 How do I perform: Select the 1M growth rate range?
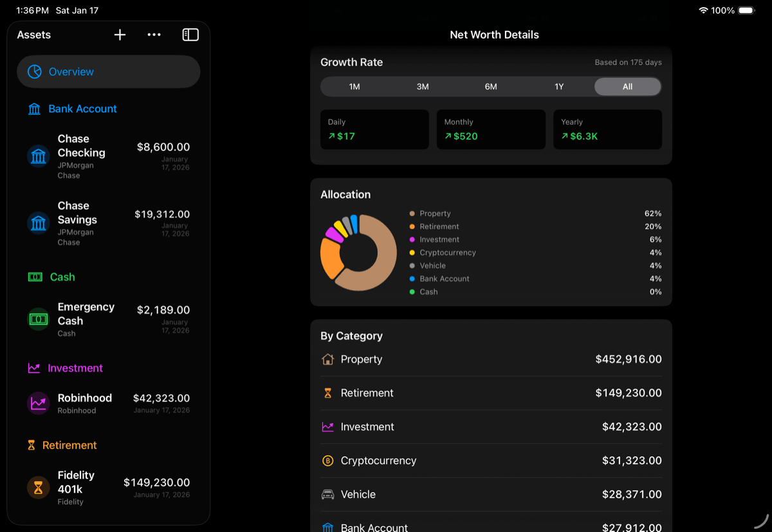pos(354,86)
